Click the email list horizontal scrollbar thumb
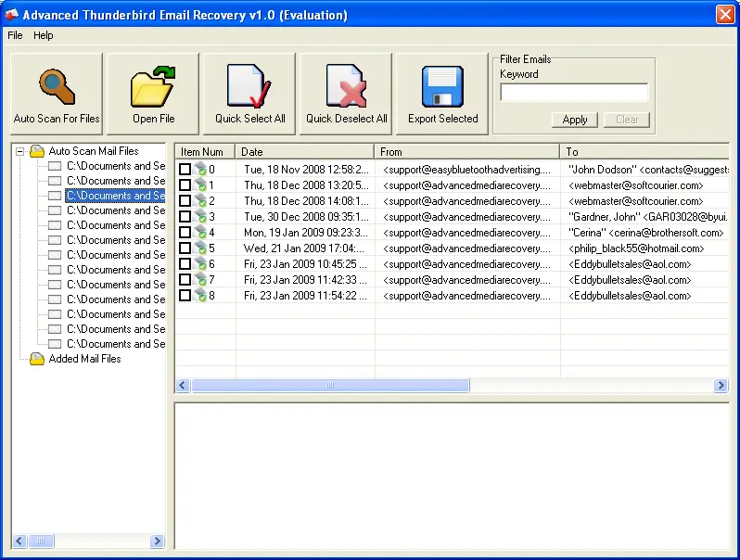The image size is (740, 560). [x=330, y=386]
